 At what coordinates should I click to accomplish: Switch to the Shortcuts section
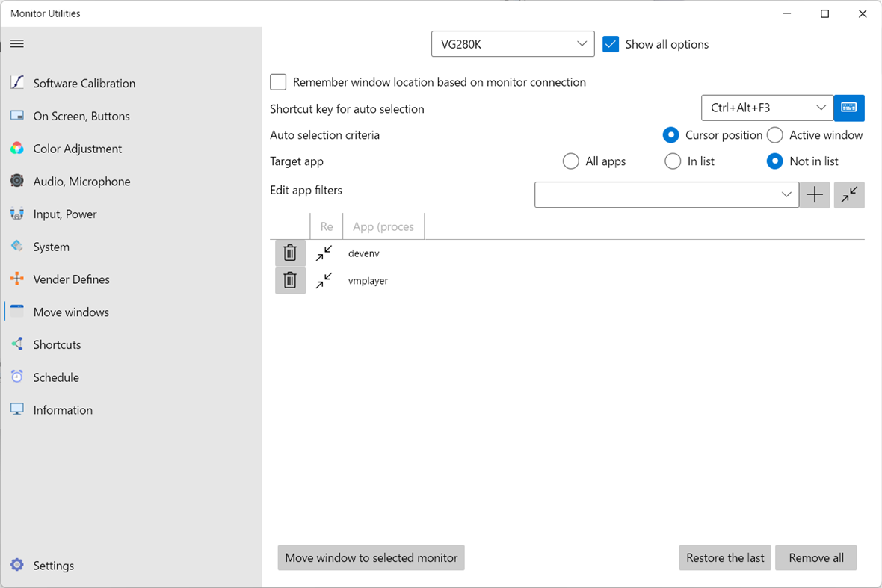click(57, 344)
